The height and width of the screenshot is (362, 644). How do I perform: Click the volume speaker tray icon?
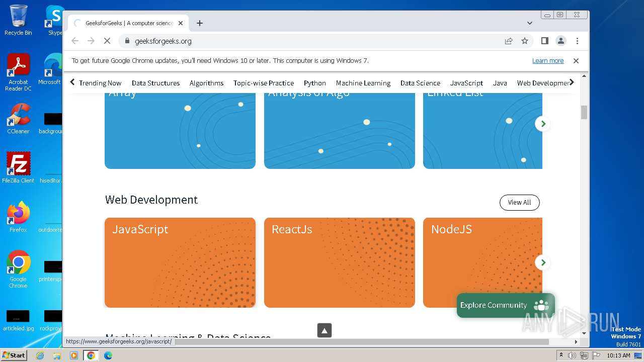(572, 355)
